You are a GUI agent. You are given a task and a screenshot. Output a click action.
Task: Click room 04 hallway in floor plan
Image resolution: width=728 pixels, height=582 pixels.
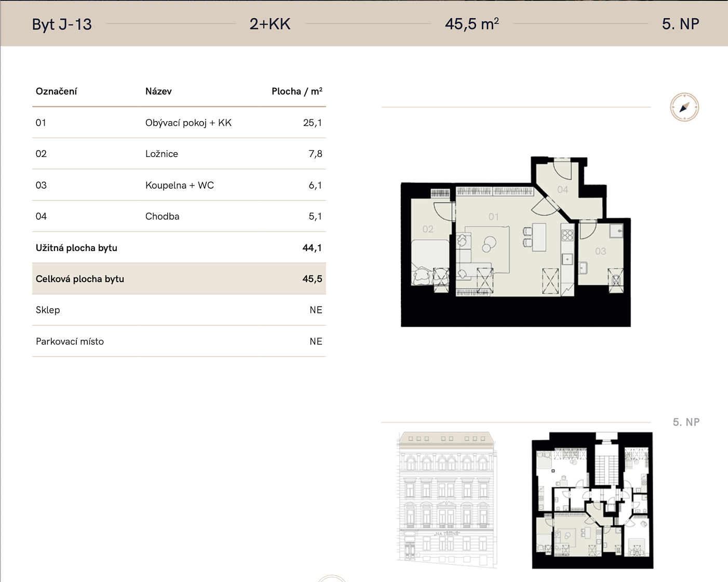tap(563, 190)
